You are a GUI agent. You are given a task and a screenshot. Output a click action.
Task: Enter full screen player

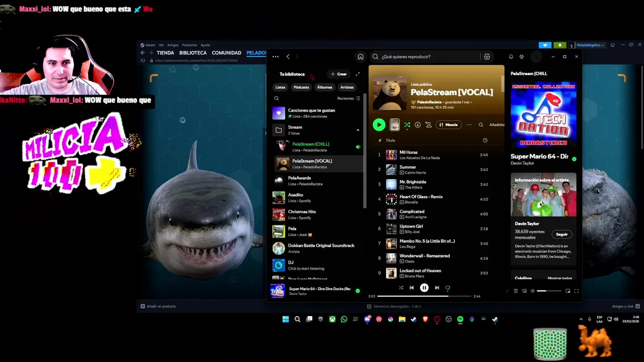[577, 291]
